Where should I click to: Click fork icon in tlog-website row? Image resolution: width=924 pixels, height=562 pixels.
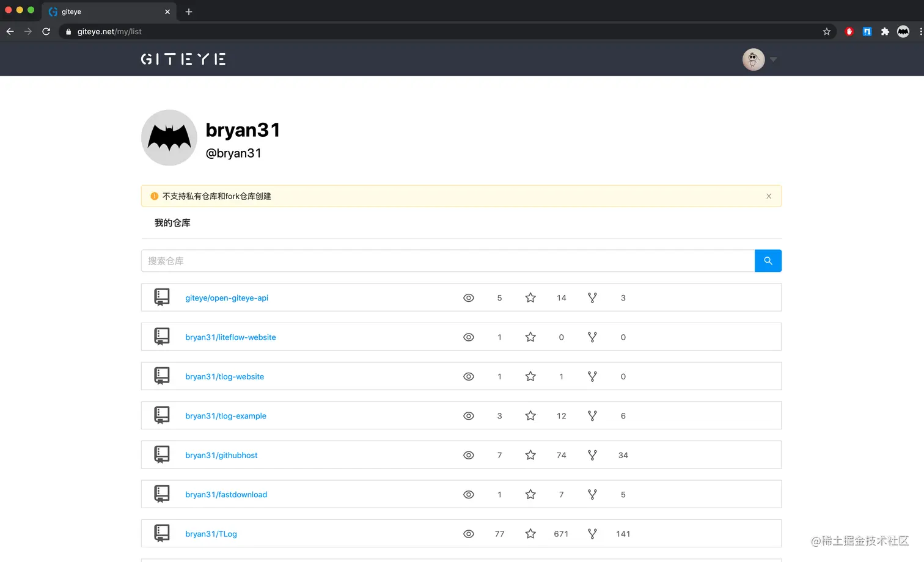[592, 376]
